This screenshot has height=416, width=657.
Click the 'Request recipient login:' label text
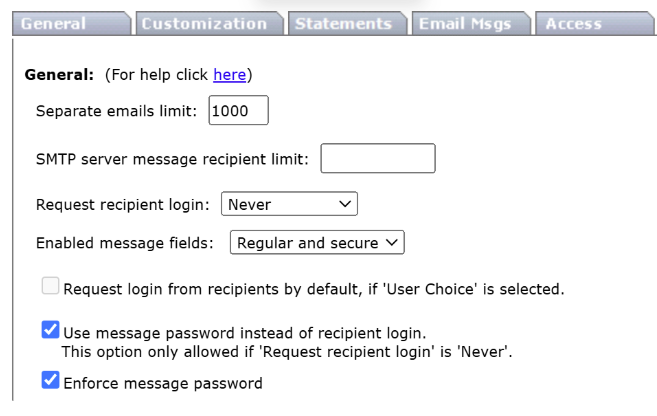(x=123, y=205)
